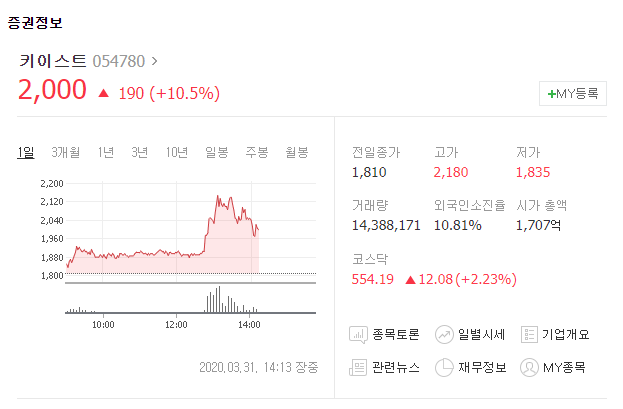Click the price peak on the intraday chart
The height and width of the screenshot is (409, 623).
point(219,197)
